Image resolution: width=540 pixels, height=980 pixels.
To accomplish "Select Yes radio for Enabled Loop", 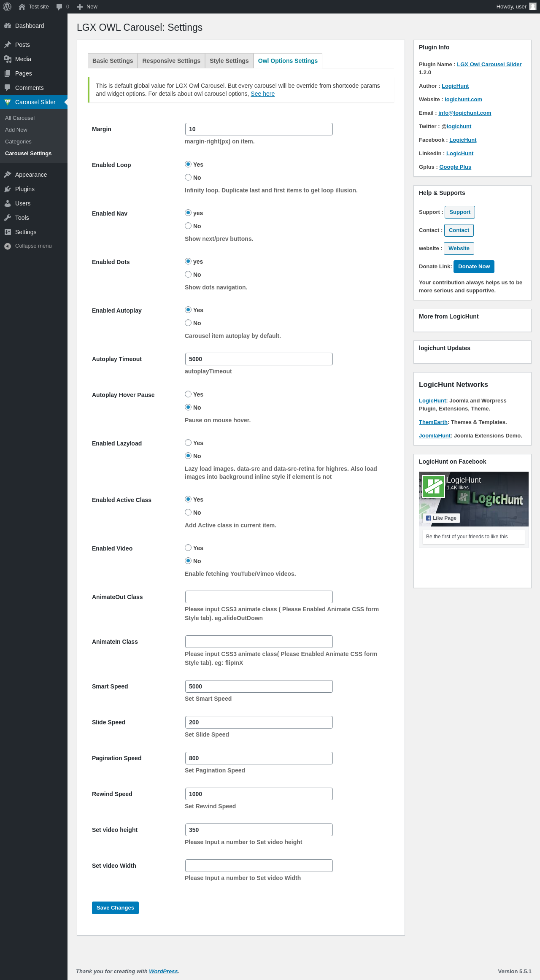I will [188, 164].
